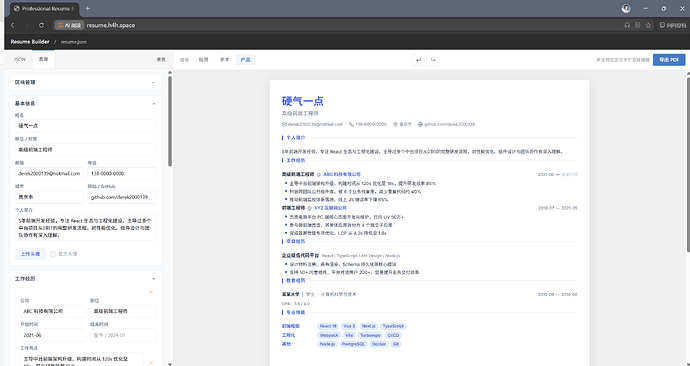690x366 pixels.
Task: Click the GPA 3.8 / 4.0 text
Action: coord(296,304)
